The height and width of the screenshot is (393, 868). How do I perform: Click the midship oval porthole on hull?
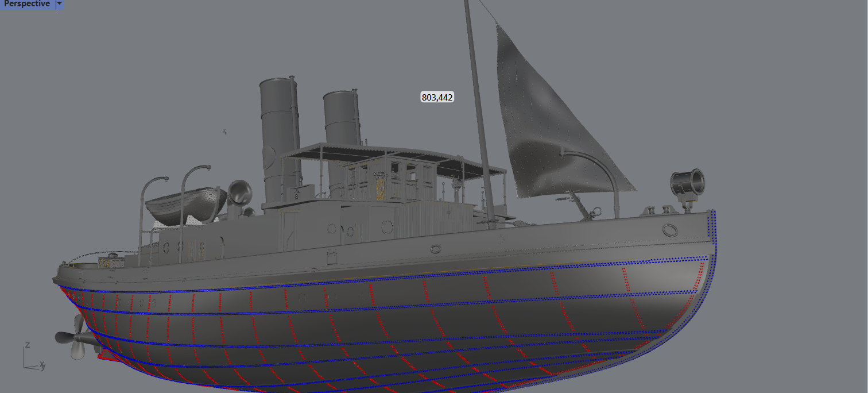coord(435,249)
